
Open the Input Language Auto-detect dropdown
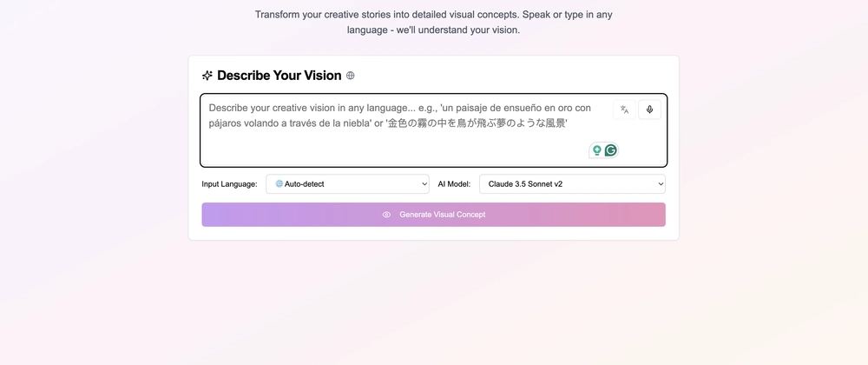point(348,184)
